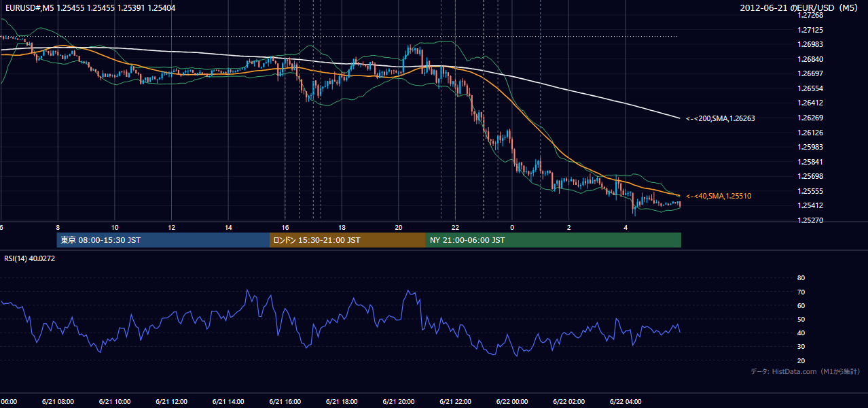Click price axis label 1.27268
This screenshot has width=868, height=408.
pyautogui.click(x=811, y=15)
